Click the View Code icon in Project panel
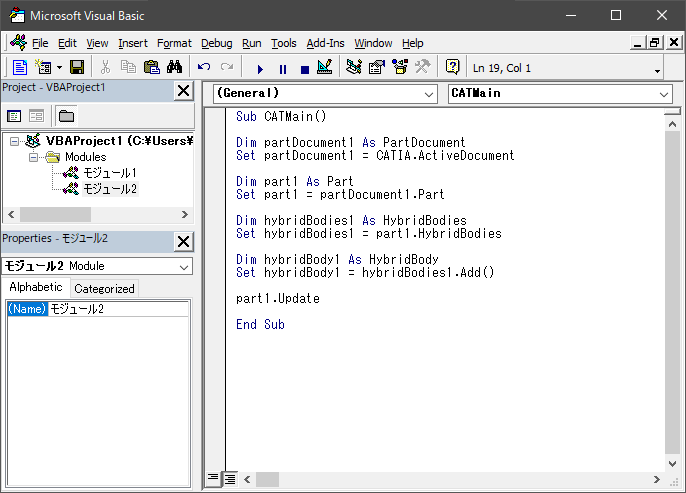Image resolution: width=686 pixels, height=493 pixels. (x=14, y=116)
